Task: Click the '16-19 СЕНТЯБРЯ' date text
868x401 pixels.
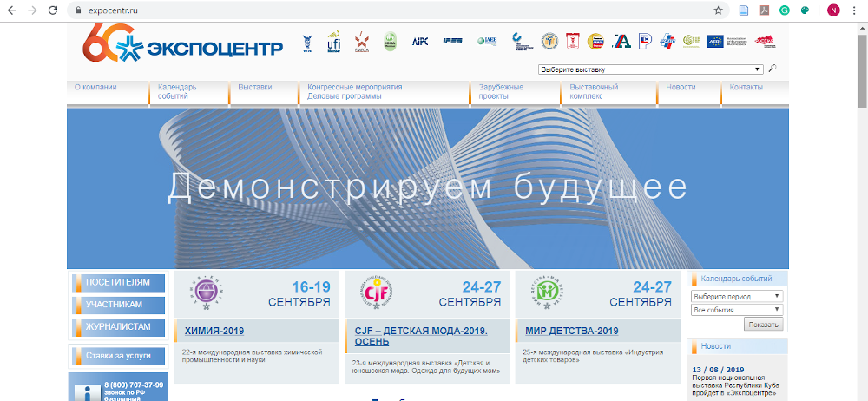Action: pyautogui.click(x=299, y=294)
